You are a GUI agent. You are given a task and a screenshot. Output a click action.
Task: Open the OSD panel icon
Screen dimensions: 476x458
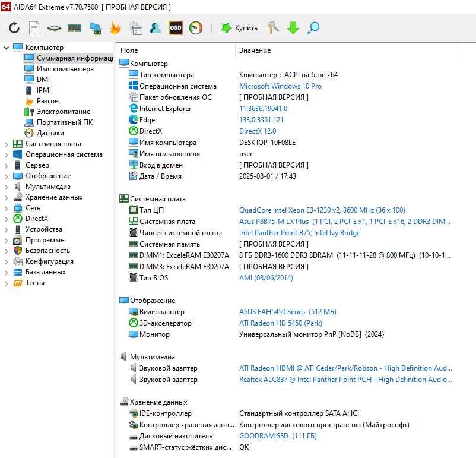[176, 28]
